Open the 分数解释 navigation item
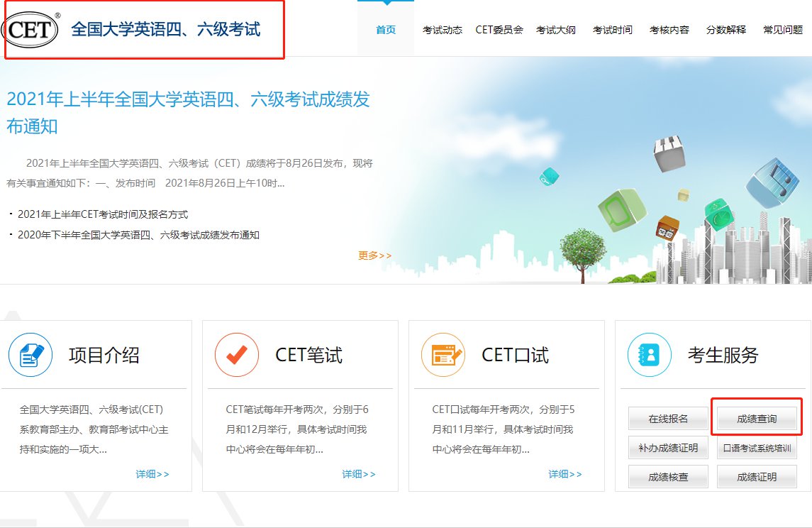This screenshot has width=812, height=528. pyautogui.click(x=726, y=30)
